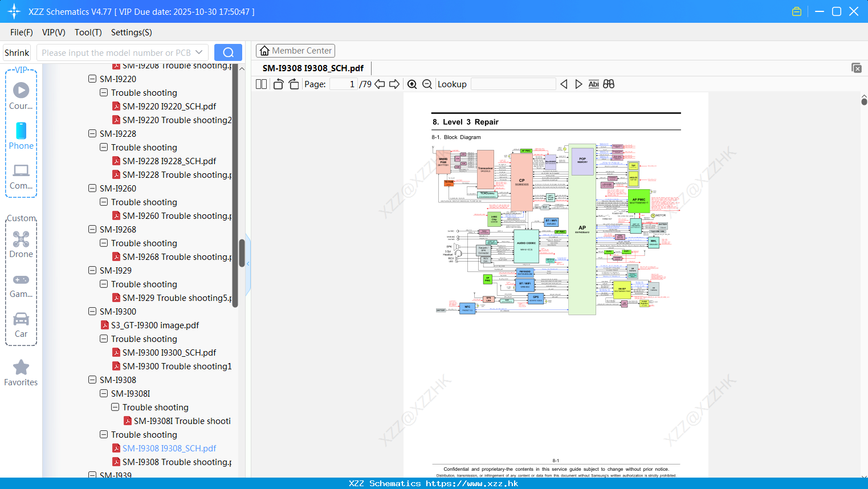This screenshot has width=868, height=489.
Task: Open the Tool(T) menu
Action: click(88, 32)
